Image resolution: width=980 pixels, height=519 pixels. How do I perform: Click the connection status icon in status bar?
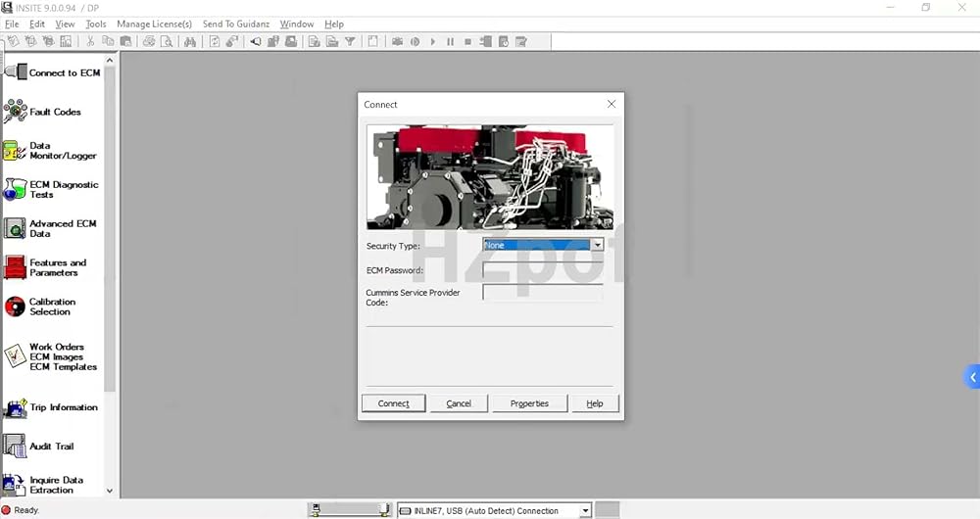(350, 510)
